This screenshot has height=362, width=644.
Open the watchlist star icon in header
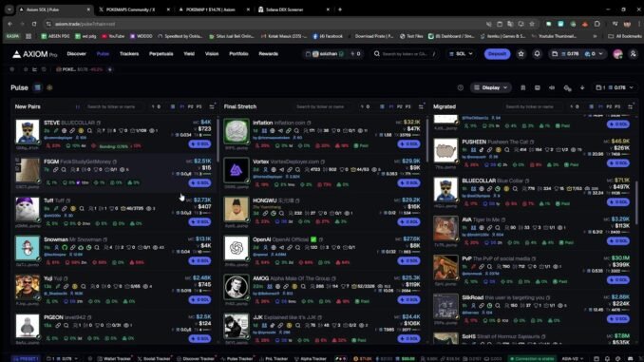click(521, 54)
